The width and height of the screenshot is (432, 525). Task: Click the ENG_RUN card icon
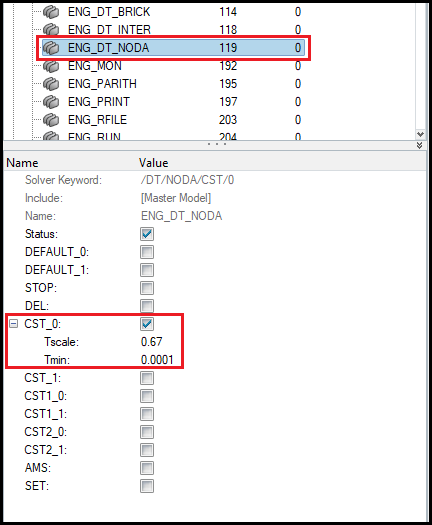[51, 136]
